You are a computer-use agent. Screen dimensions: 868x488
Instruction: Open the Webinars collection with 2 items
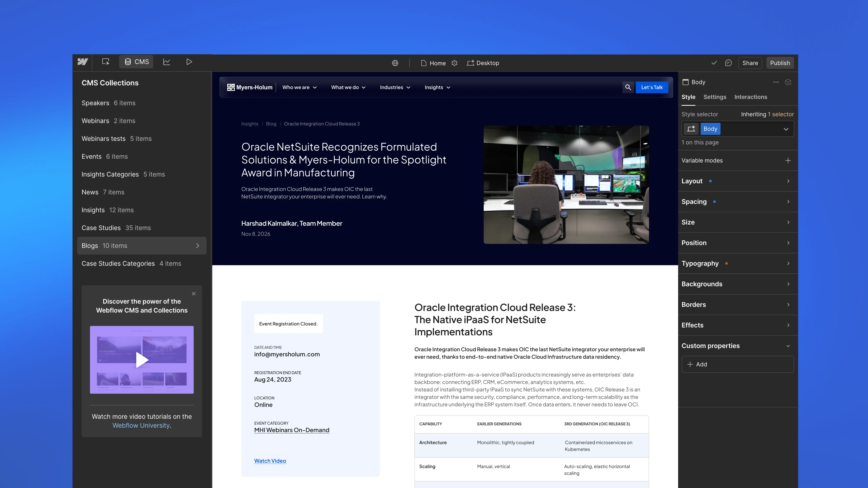[142, 121]
